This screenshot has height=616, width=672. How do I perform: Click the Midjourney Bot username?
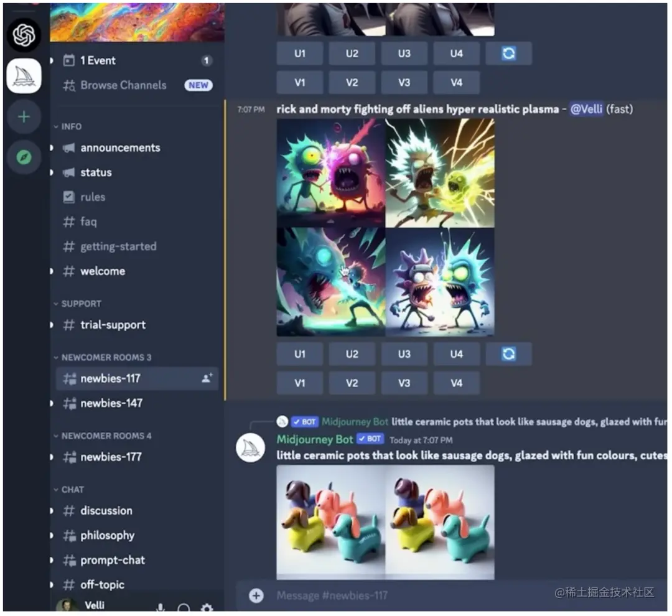tap(315, 439)
